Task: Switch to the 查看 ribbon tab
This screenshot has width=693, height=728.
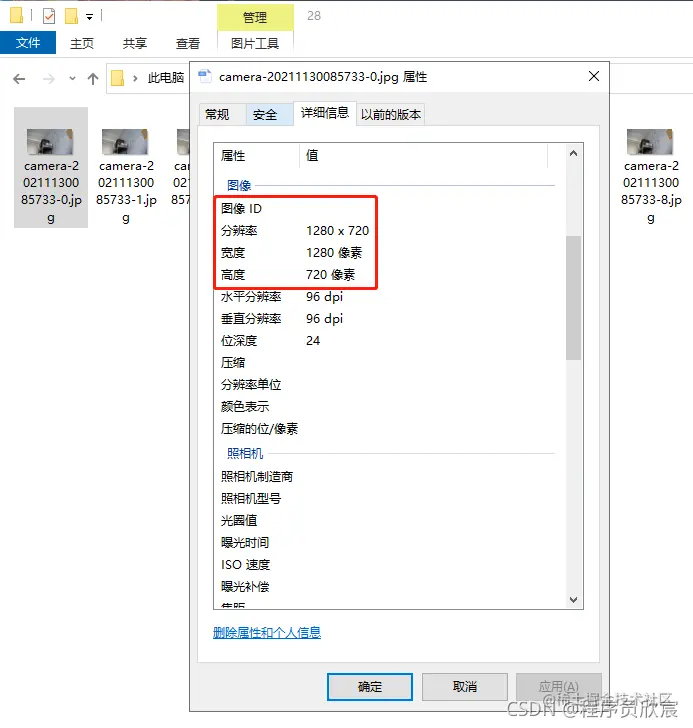Action: pyautogui.click(x=188, y=43)
